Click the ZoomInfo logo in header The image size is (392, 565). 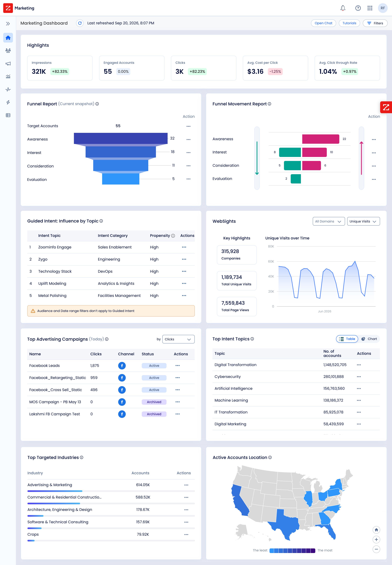(x=8, y=8)
